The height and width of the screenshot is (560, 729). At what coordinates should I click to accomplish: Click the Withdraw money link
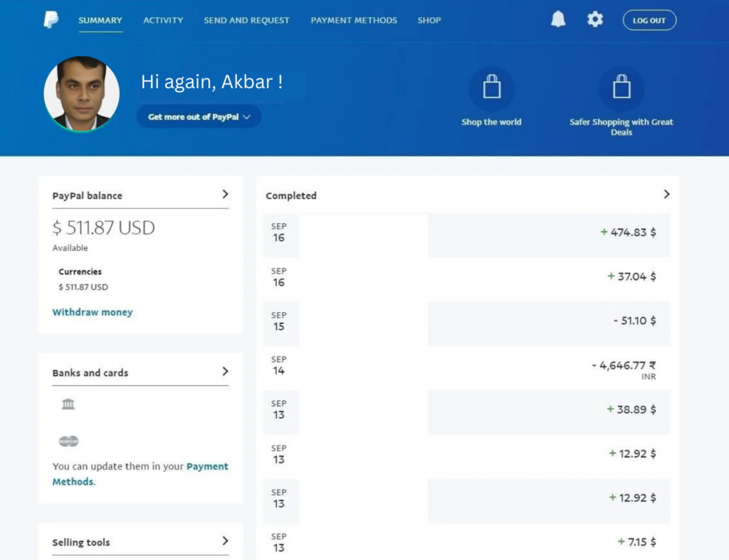click(x=93, y=312)
